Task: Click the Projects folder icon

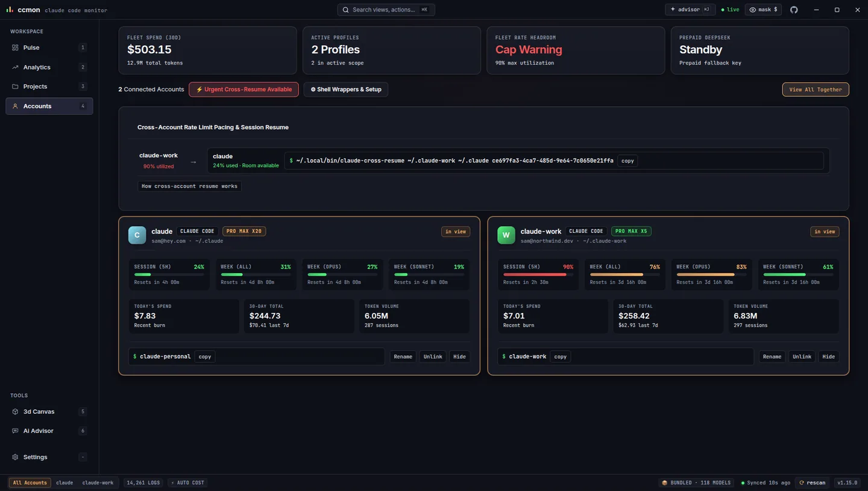Action: (x=15, y=87)
